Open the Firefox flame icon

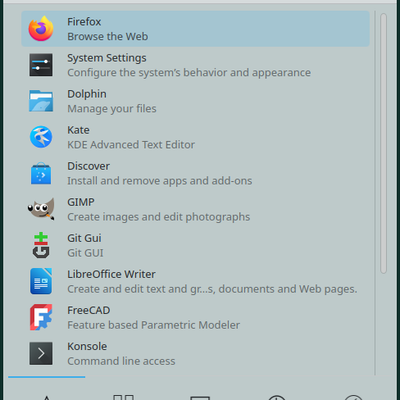(41, 29)
